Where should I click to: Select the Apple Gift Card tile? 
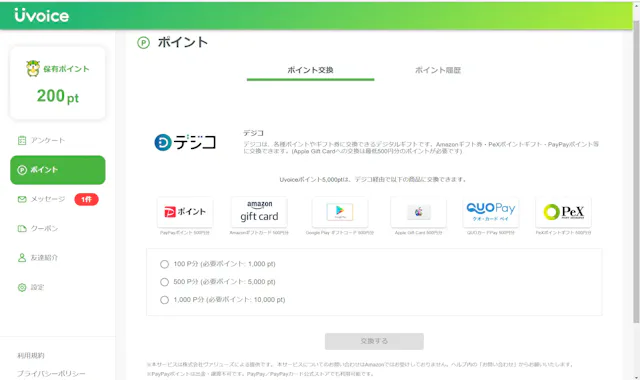point(418,212)
